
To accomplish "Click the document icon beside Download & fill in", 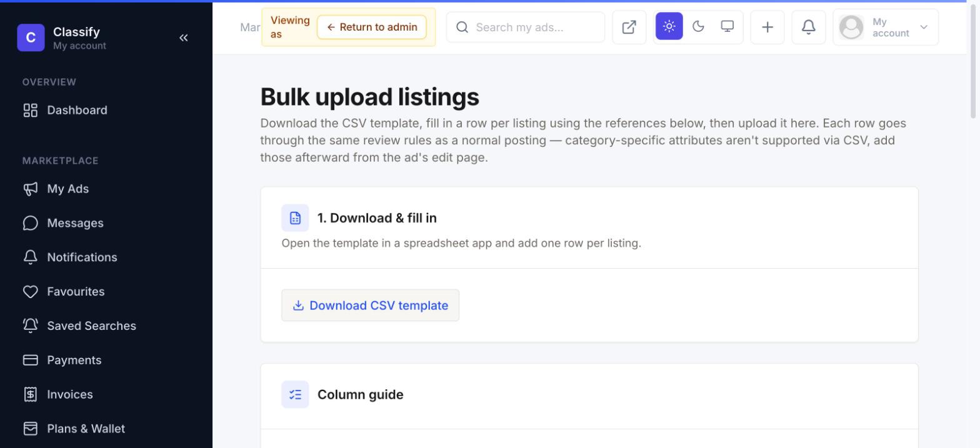I will click(x=295, y=218).
